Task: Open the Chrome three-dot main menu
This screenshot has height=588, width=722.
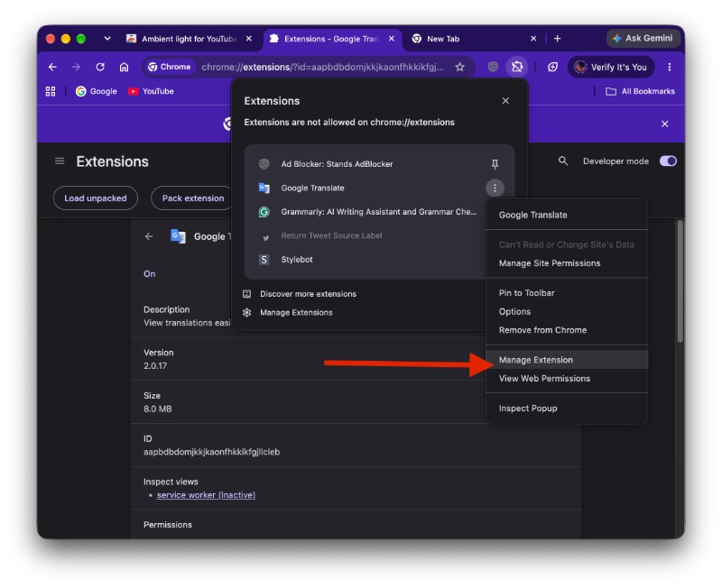Action: (669, 67)
